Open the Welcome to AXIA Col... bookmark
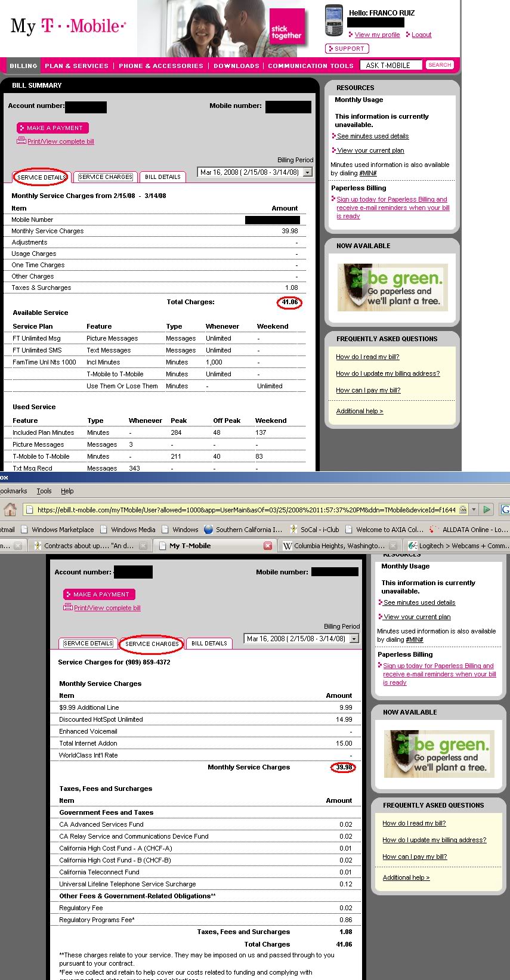 coord(384,529)
